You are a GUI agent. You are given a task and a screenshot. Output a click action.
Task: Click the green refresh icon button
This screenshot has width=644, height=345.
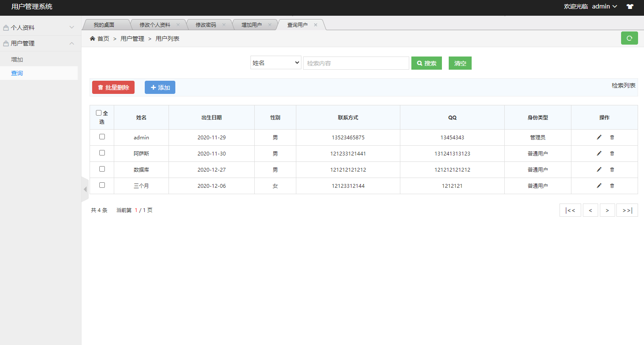coord(629,38)
